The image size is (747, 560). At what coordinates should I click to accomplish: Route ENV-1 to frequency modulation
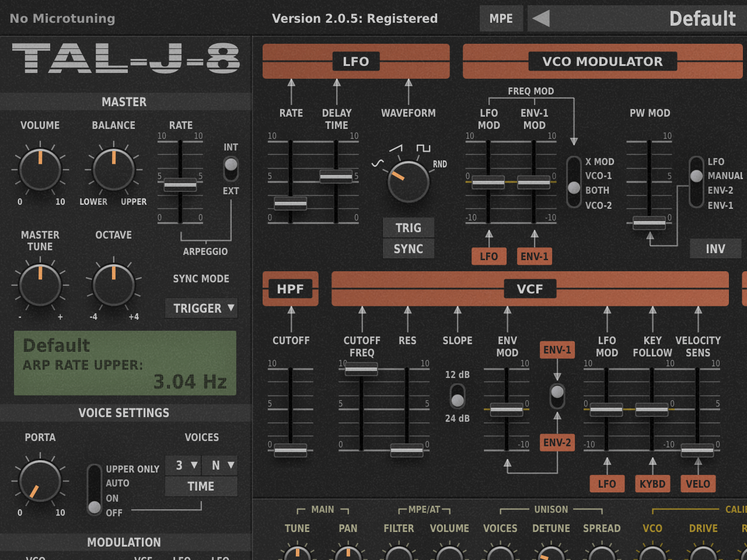[535, 256]
